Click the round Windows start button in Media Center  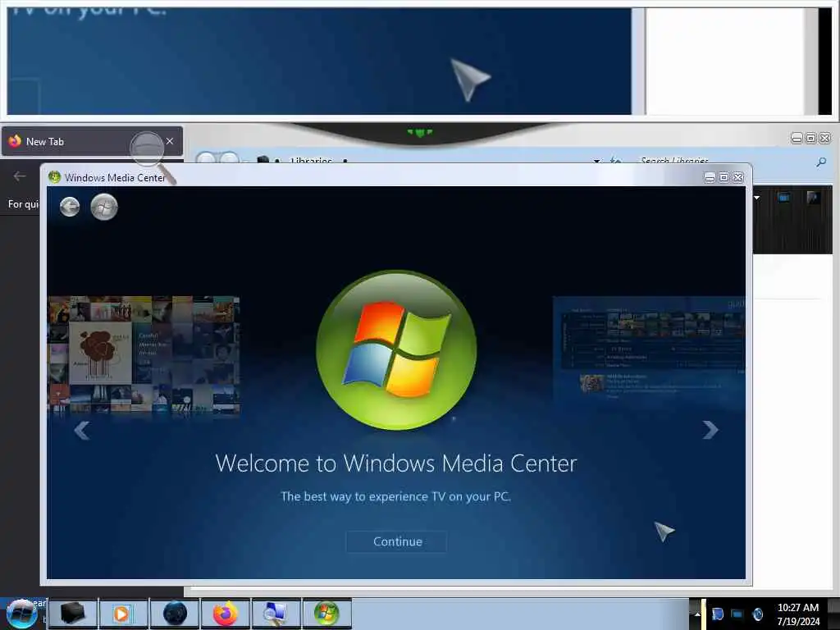click(x=104, y=207)
